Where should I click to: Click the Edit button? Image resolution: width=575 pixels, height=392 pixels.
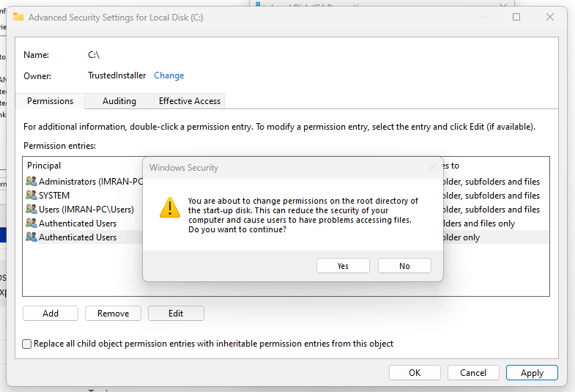click(176, 314)
